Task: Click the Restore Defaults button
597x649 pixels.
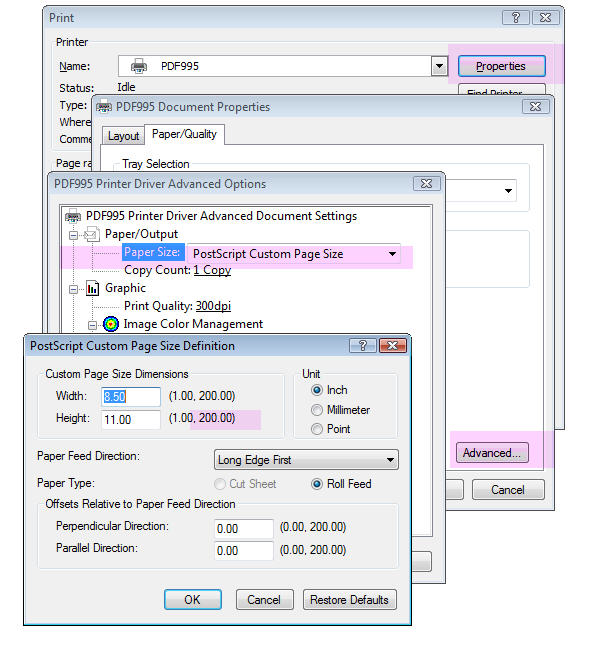Action: pyautogui.click(x=349, y=600)
